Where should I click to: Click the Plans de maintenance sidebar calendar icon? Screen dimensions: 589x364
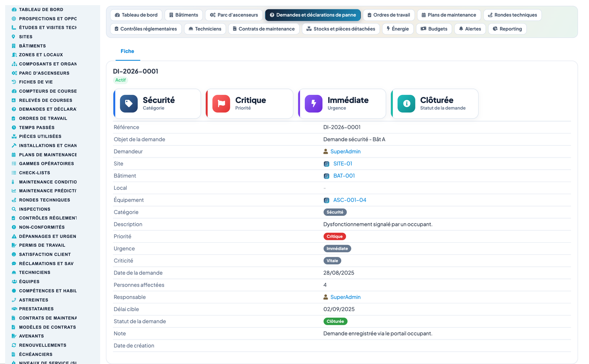[x=14, y=155]
